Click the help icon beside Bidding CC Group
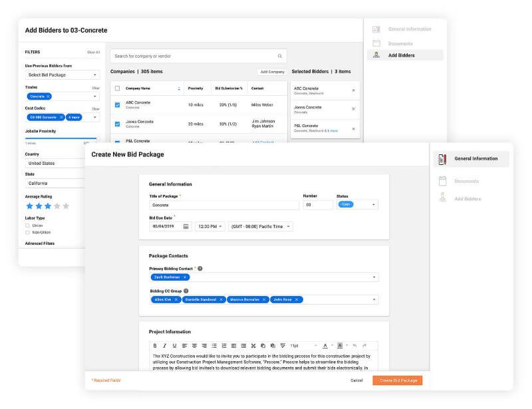The width and height of the screenshot is (532, 409). (x=186, y=291)
